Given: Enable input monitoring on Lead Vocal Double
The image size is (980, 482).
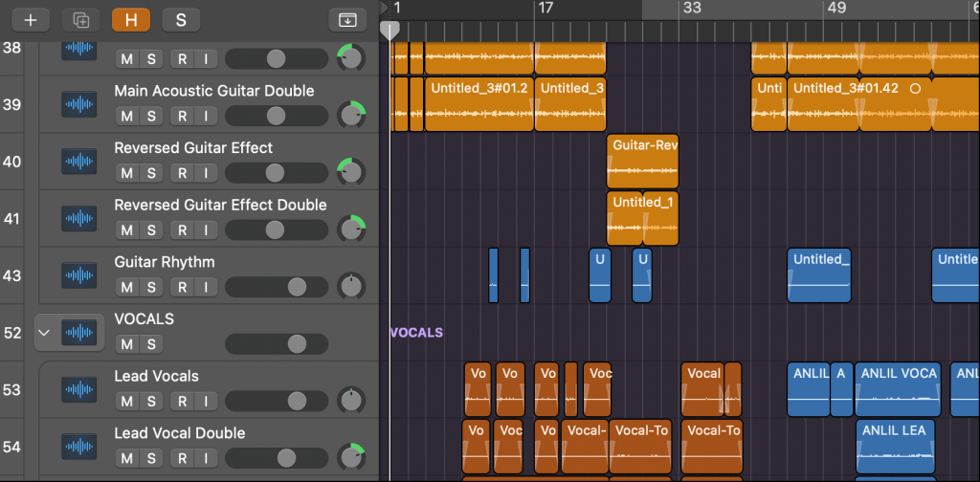Looking at the screenshot, I should pos(205,458).
